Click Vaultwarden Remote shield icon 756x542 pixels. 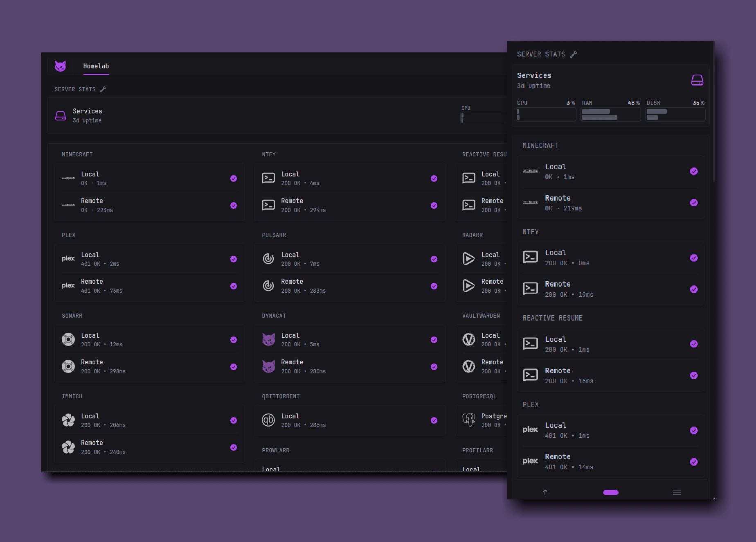[x=469, y=366]
